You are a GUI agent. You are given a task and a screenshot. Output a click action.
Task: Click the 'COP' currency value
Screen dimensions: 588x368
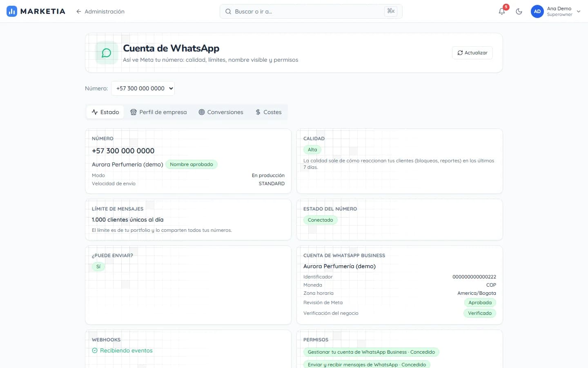[x=491, y=285]
